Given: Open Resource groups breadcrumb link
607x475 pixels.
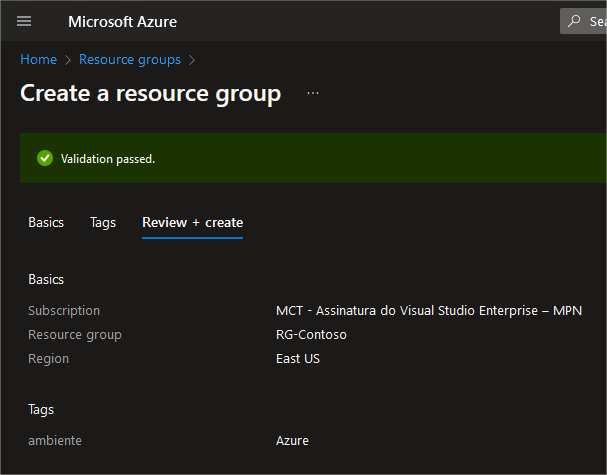Looking at the screenshot, I should [x=130, y=60].
